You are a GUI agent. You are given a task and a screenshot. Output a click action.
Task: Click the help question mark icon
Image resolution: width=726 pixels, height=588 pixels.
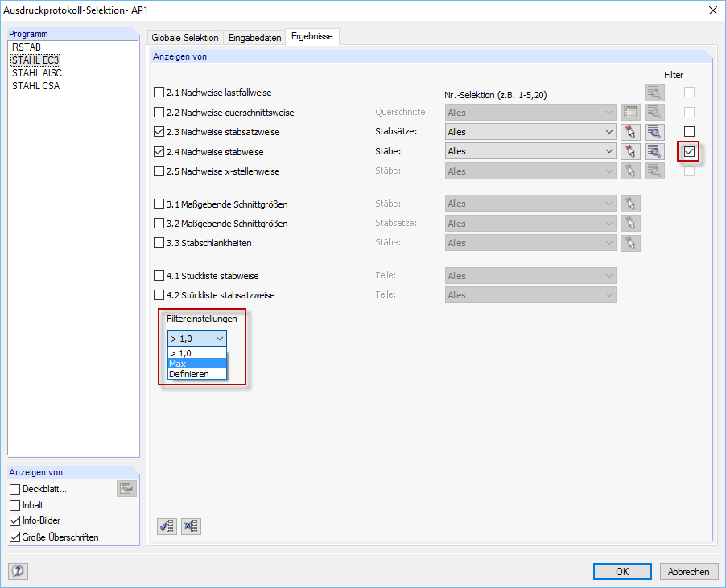point(16,571)
